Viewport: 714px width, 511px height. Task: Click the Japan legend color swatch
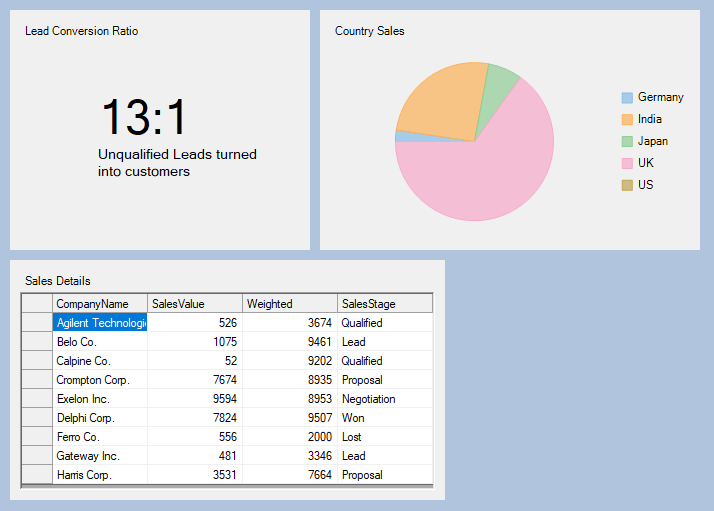coord(627,142)
